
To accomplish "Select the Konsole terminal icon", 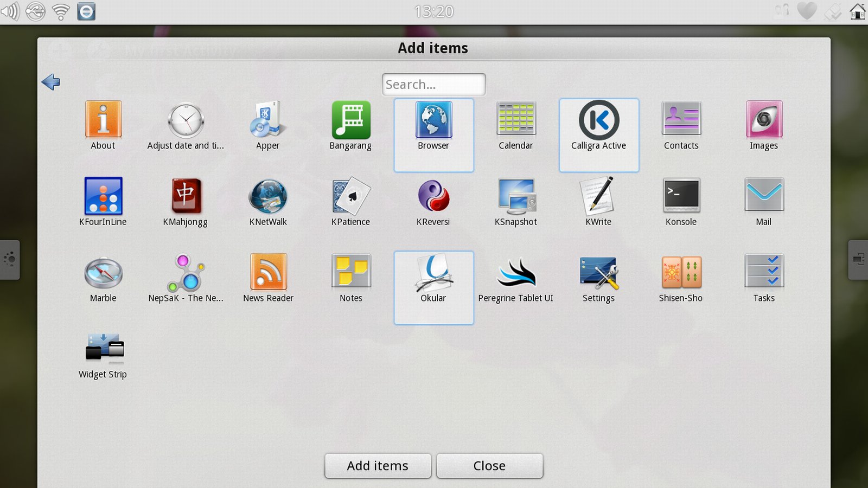I will [681, 195].
